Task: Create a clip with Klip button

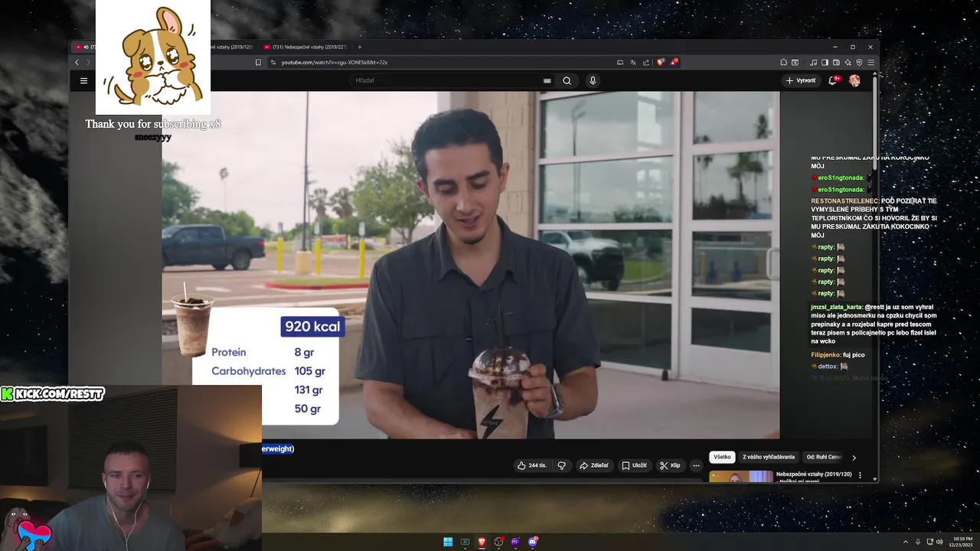Action: (x=670, y=465)
